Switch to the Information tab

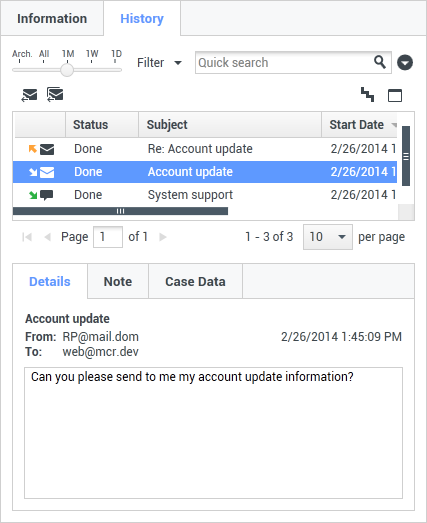pyautogui.click(x=52, y=18)
